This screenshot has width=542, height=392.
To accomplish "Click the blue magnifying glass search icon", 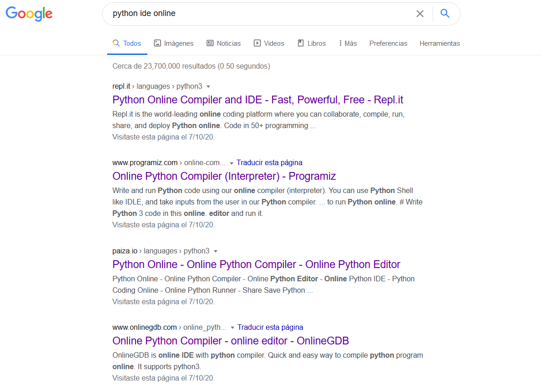I will pyautogui.click(x=445, y=14).
